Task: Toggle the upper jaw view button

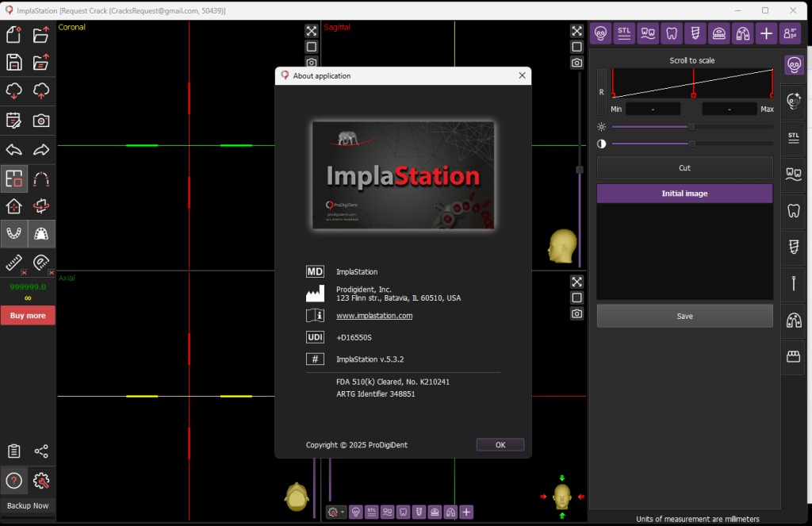Action: 41,233
